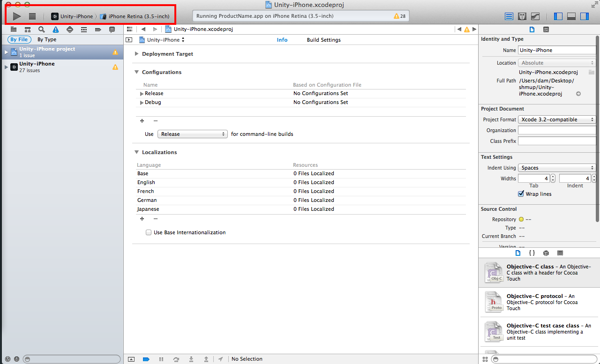The width and height of the screenshot is (600, 364).
Task: Open the Log navigator speech-bubble icon
Action: (x=112, y=30)
